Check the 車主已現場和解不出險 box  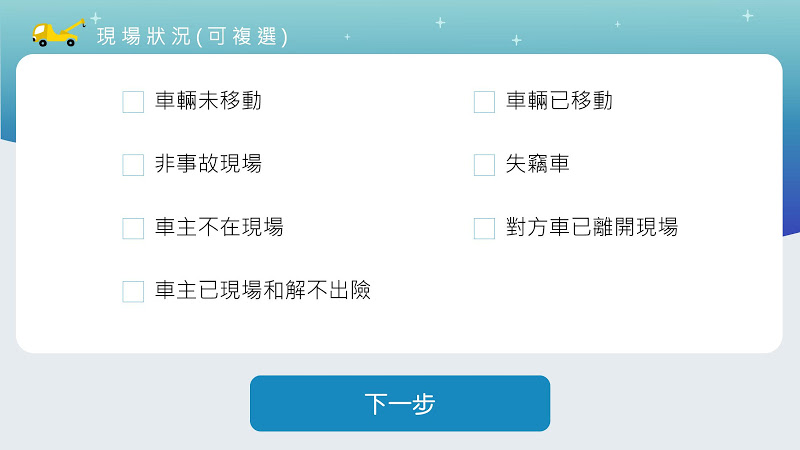pos(133,291)
